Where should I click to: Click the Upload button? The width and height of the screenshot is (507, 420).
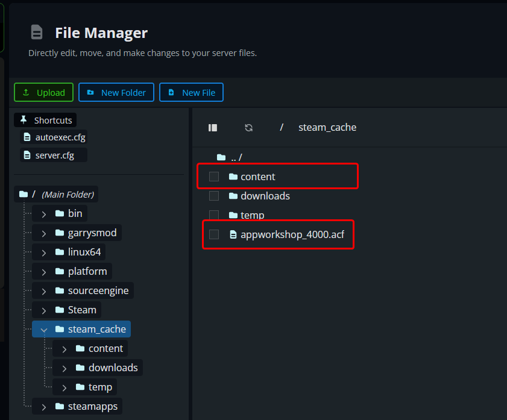pos(43,92)
